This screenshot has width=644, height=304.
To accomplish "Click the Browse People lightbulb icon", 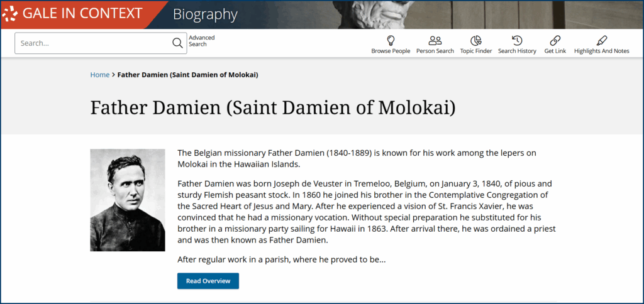I will point(391,40).
